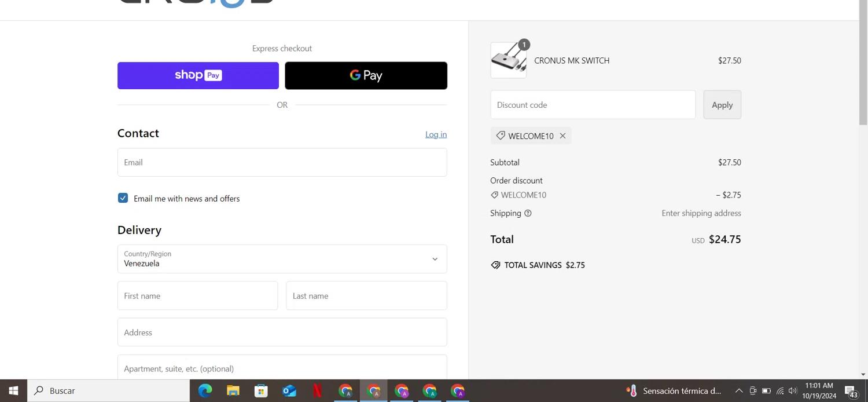Click the highlighted active Chrome taskbar icon
Image resolution: width=868 pixels, height=402 pixels.
[374, 390]
